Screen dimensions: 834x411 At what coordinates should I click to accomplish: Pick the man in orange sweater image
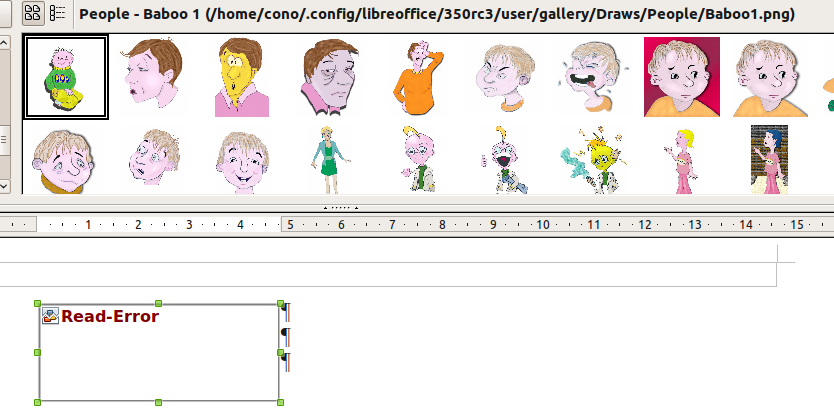pyautogui.click(x=417, y=78)
